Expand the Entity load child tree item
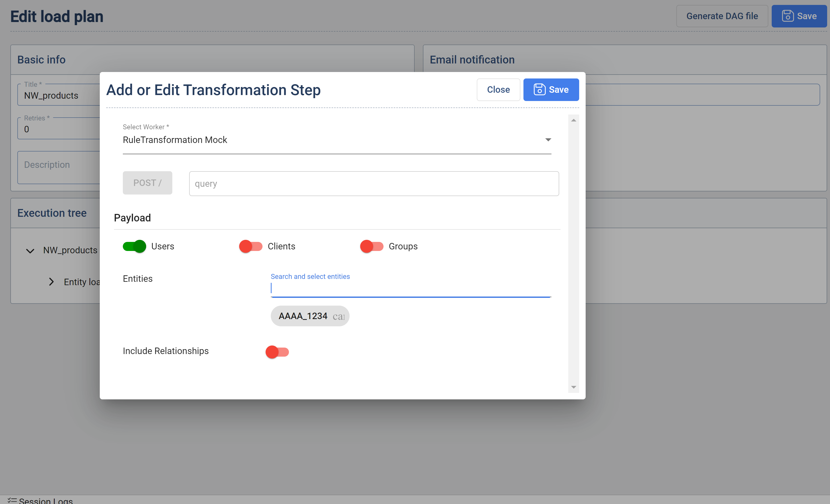The height and width of the screenshot is (504, 830). pyautogui.click(x=52, y=282)
